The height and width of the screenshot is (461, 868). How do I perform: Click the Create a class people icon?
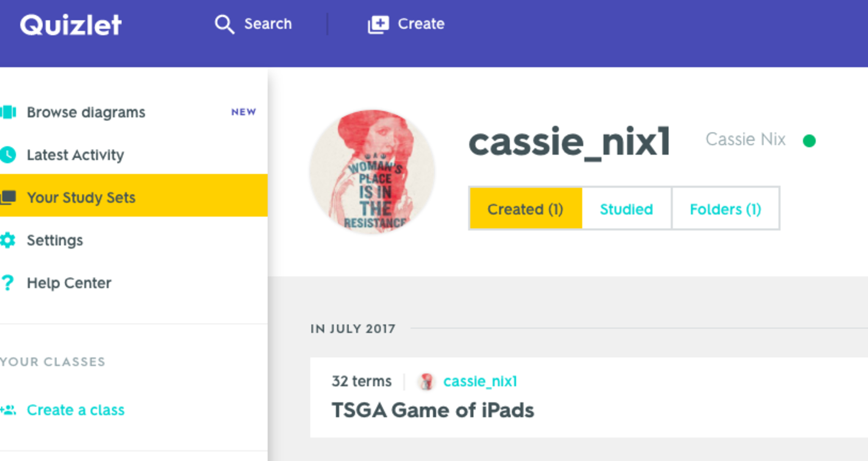[8, 410]
